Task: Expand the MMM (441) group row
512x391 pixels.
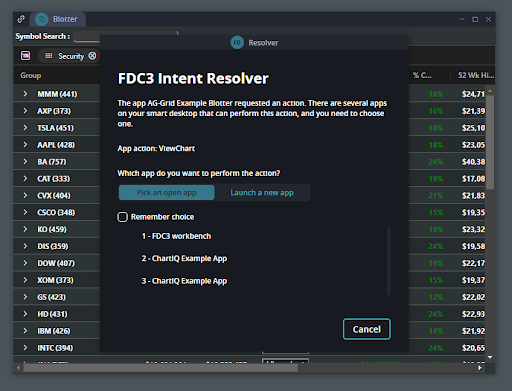Action: (25, 94)
